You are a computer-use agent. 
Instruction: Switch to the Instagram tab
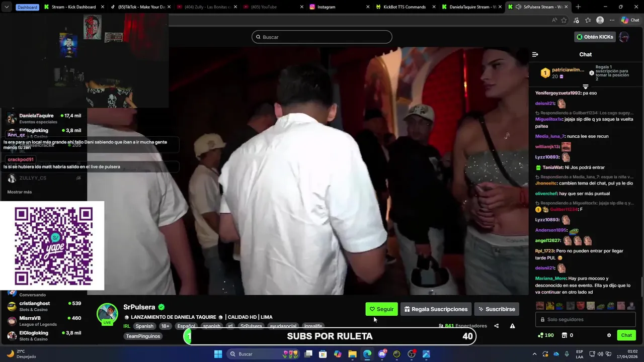(340, 7)
